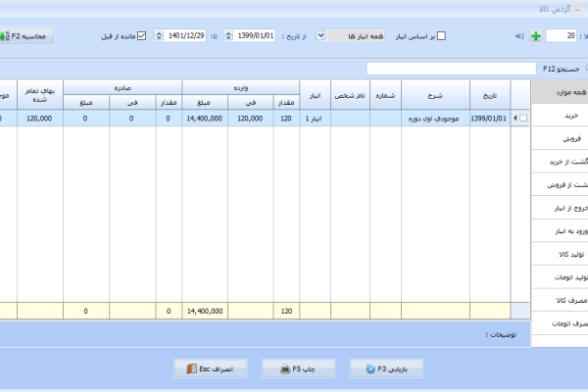Select the برگشت از فروش filter
The image size is (588, 392).
click(560, 185)
